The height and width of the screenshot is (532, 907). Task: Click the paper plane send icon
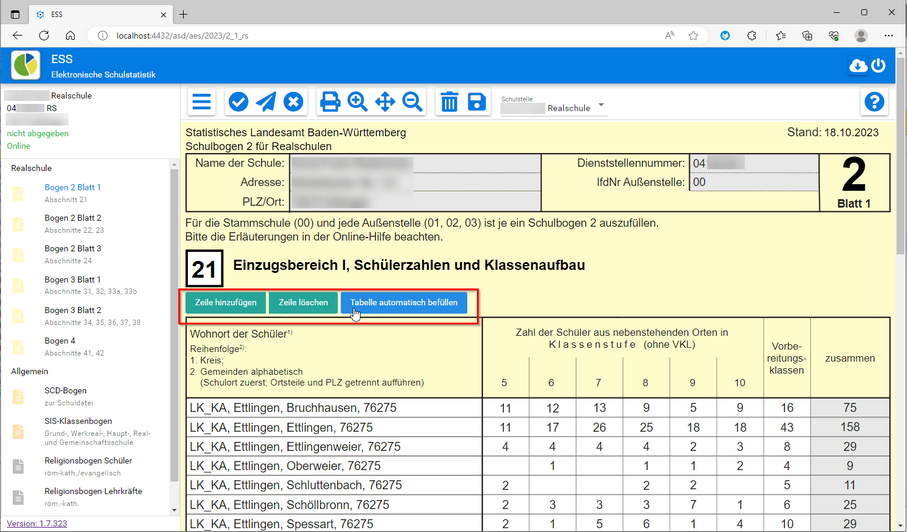(266, 102)
